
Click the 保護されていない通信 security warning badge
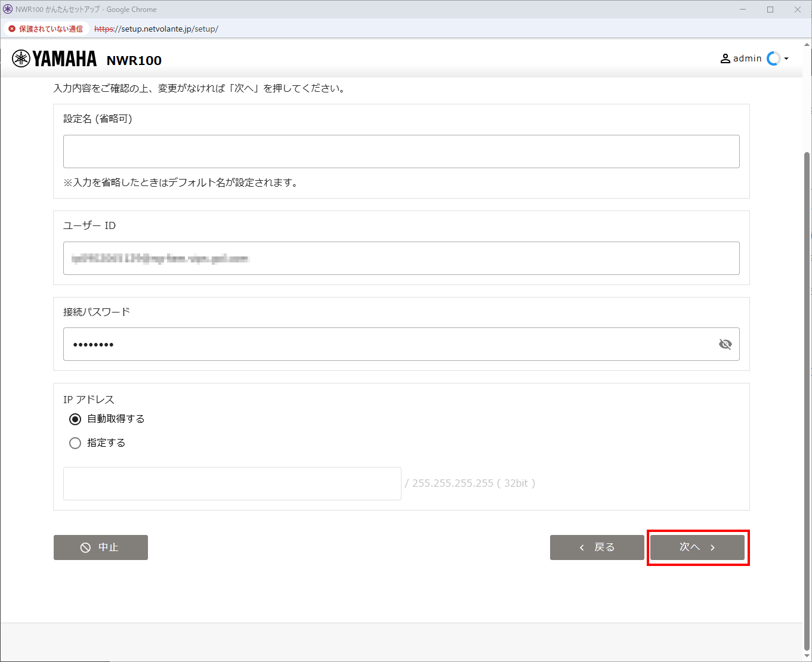click(x=46, y=29)
